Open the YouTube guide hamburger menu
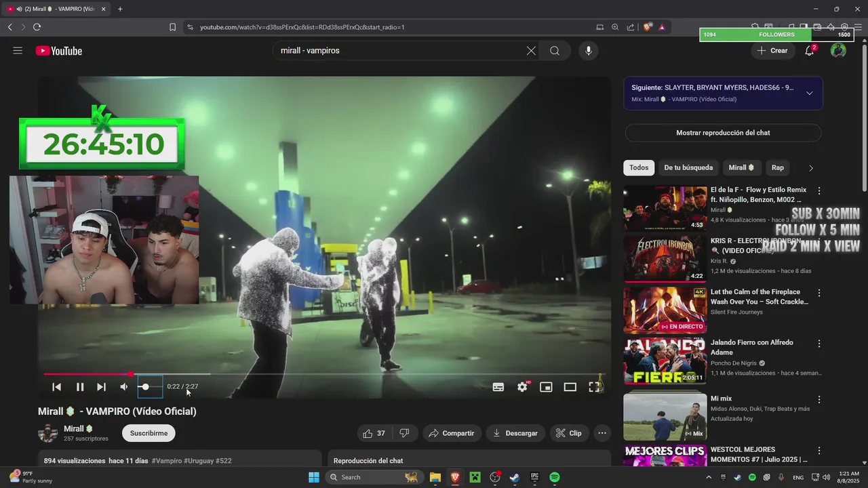The height and width of the screenshot is (488, 868). (18, 51)
